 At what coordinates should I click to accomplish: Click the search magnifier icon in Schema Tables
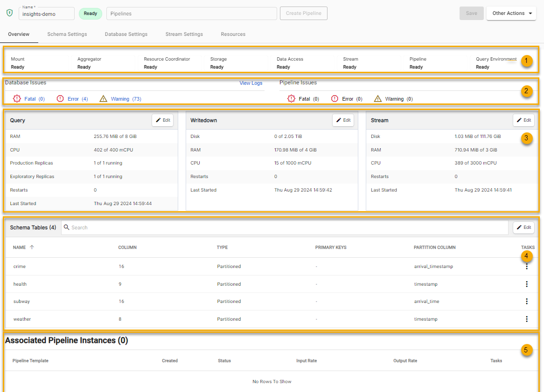[67, 227]
